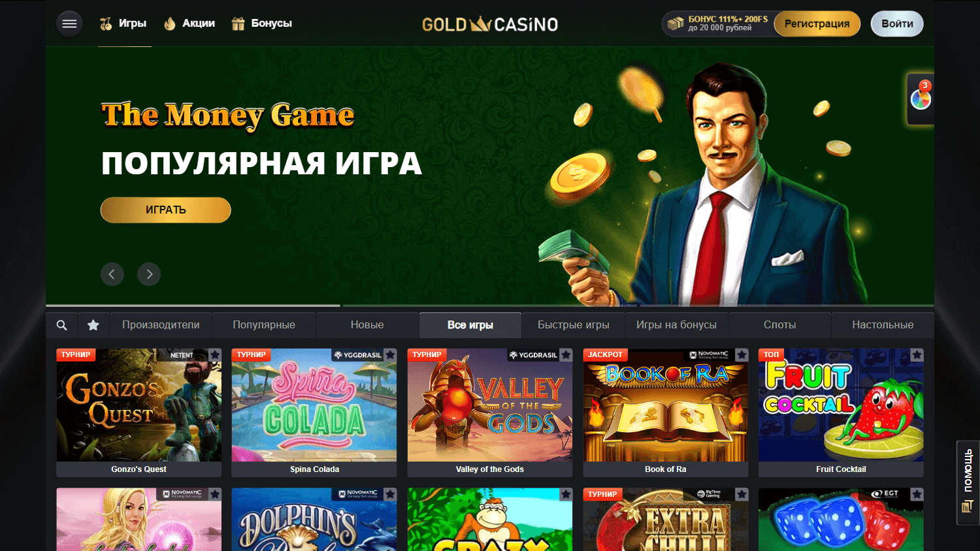Open the hamburger menu
This screenshot has height=551, width=980.
point(69,24)
